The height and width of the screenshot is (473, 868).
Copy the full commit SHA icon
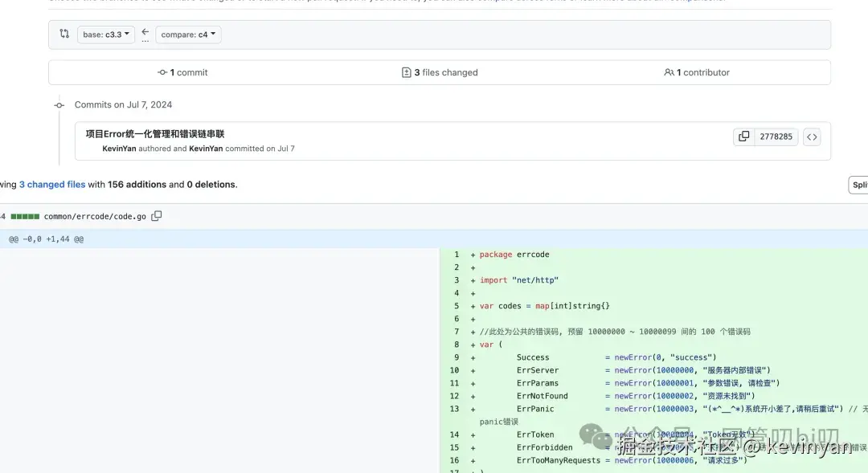pyautogui.click(x=743, y=136)
